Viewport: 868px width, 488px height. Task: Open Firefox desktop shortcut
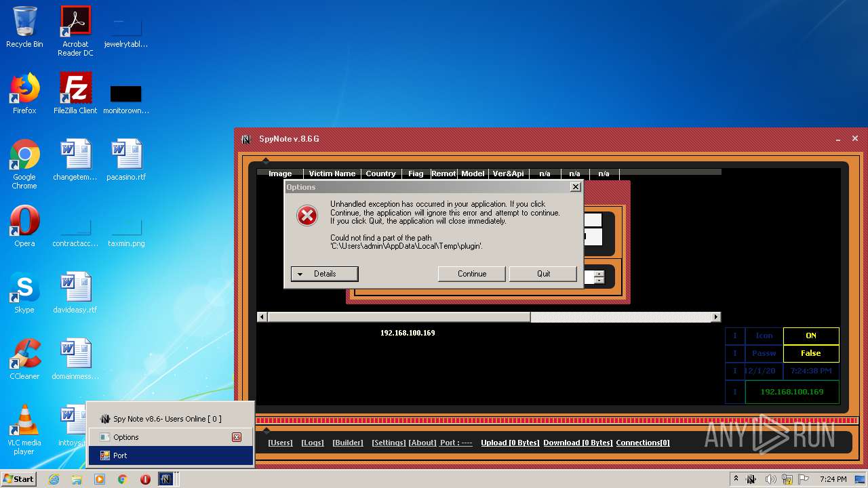(24, 94)
